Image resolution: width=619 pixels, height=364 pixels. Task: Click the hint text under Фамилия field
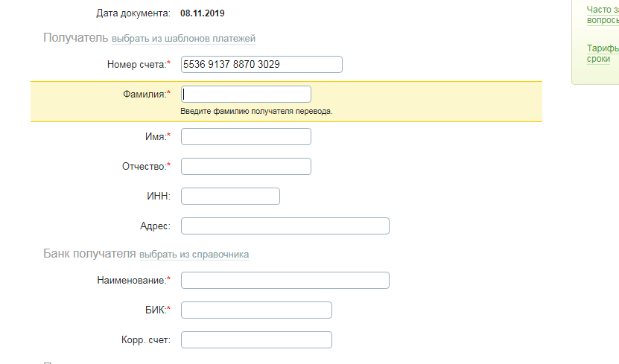pyautogui.click(x=256, y=111)
